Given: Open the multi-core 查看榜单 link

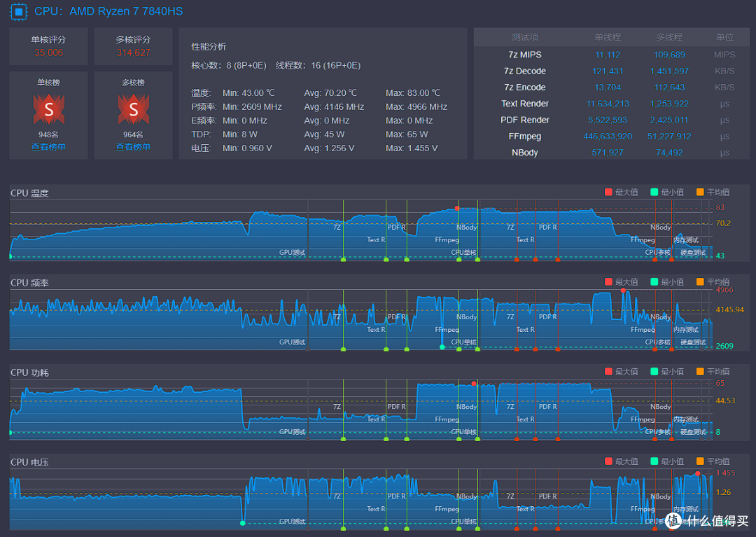Looking at the screenshot, I should click(133, 146).
